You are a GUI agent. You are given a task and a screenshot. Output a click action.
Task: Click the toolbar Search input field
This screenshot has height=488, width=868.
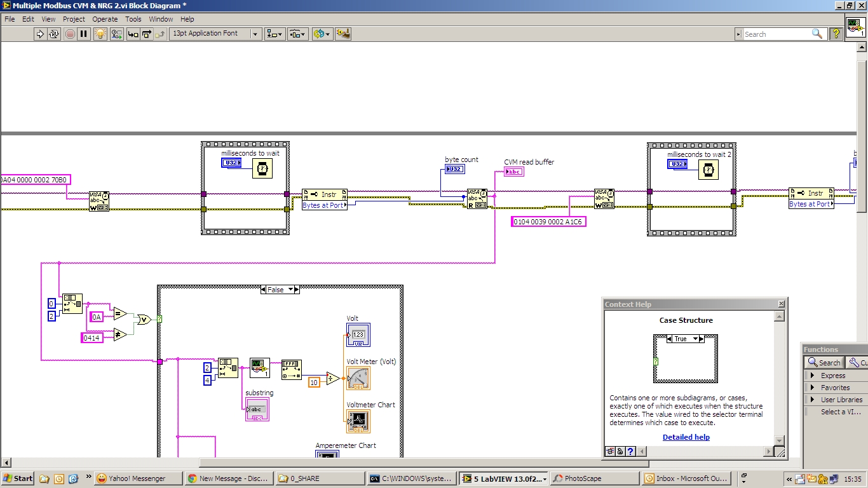[776, 34]
